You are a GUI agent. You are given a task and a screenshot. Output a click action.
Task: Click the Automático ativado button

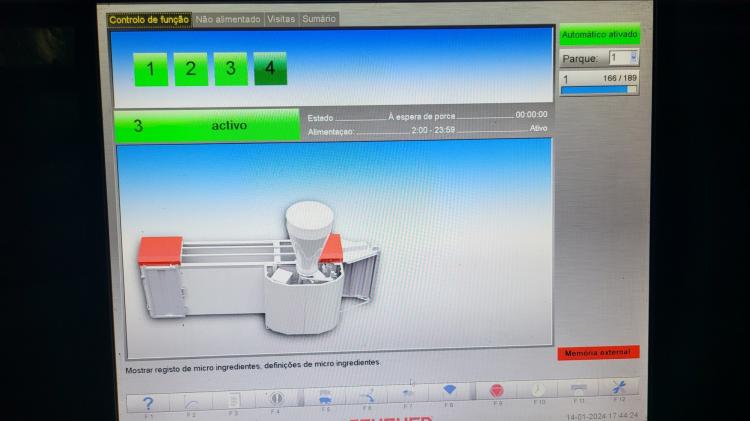click(599, 34)
